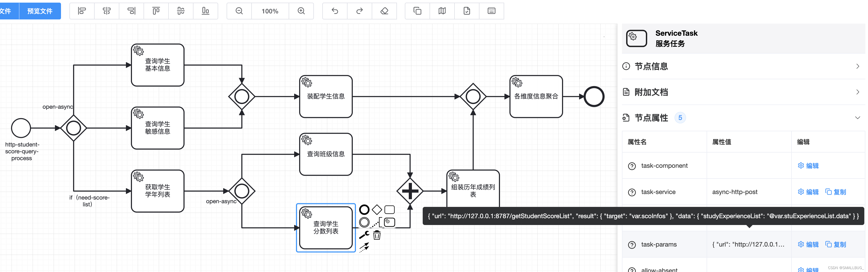Click the 节点属性 count badge 5
This screenshot has width=868, height=272.
(680, 118)
